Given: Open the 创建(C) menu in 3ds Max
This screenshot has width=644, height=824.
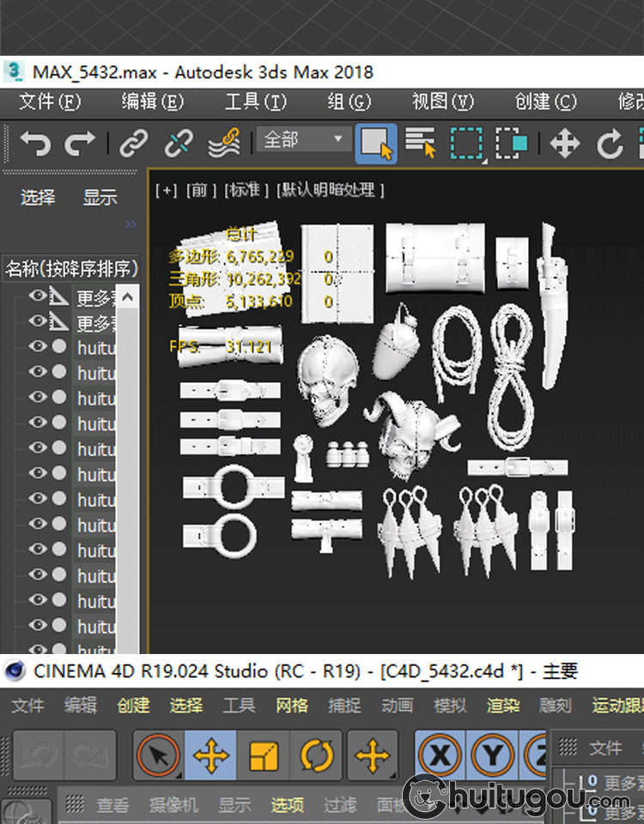Looking at the screenshot, I should 546,101.
